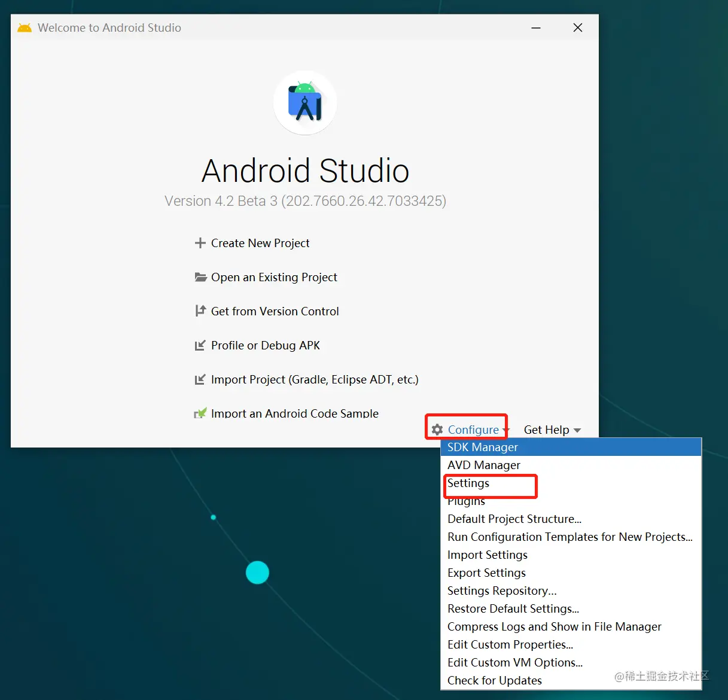Click the folder icon beside Open an Existing Project
Viewport: 728px width, 700px height.
pos(200,277)
